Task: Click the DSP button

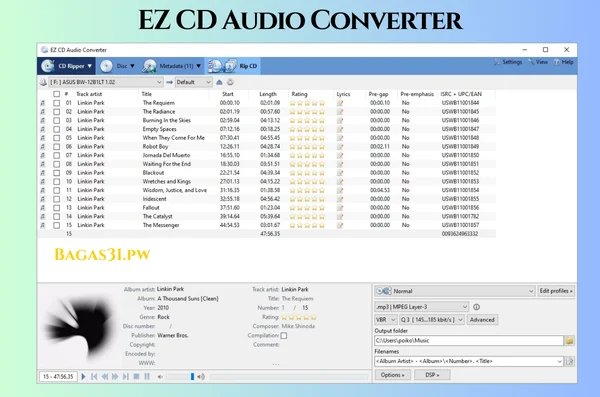Action: [x=432, y=375]
